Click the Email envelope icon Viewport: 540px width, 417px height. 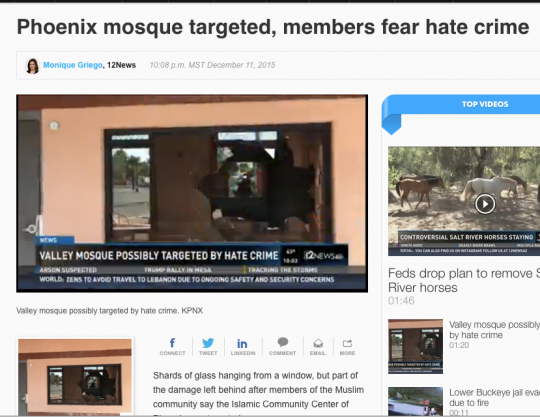click(318, 346)
